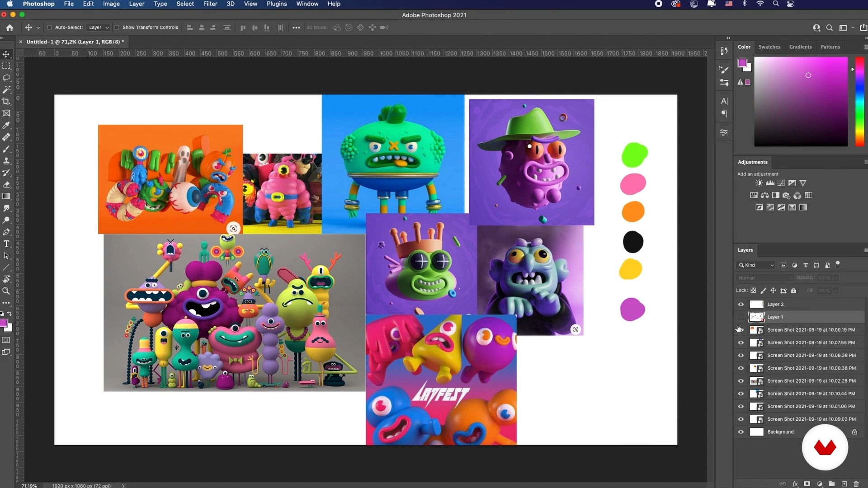Enable the Auto-Select checkbox
Screen dimensions: 868x488
(49, 28)
